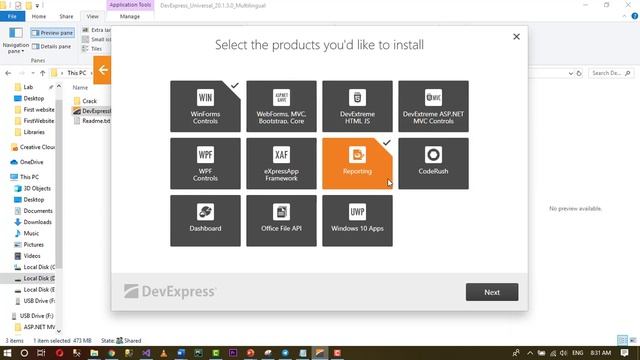Select First website in the sidebar
This screenshot has width=640, height=360.
(x=38, y=109)
